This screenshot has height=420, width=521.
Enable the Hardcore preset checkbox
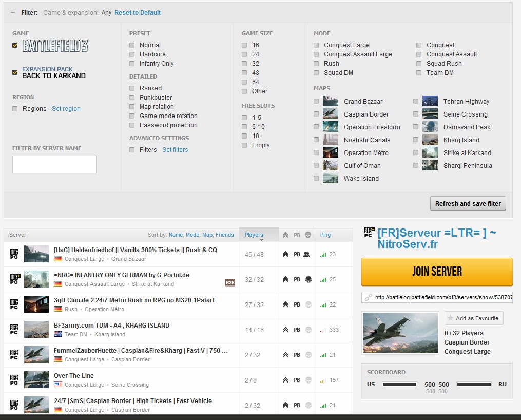click(x=132, y=54)
